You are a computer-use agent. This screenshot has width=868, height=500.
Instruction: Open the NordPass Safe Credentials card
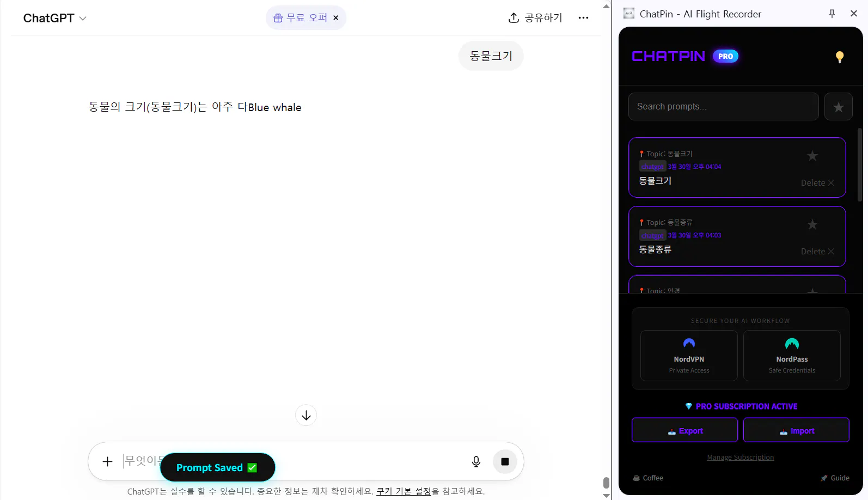tap(792, 356)
